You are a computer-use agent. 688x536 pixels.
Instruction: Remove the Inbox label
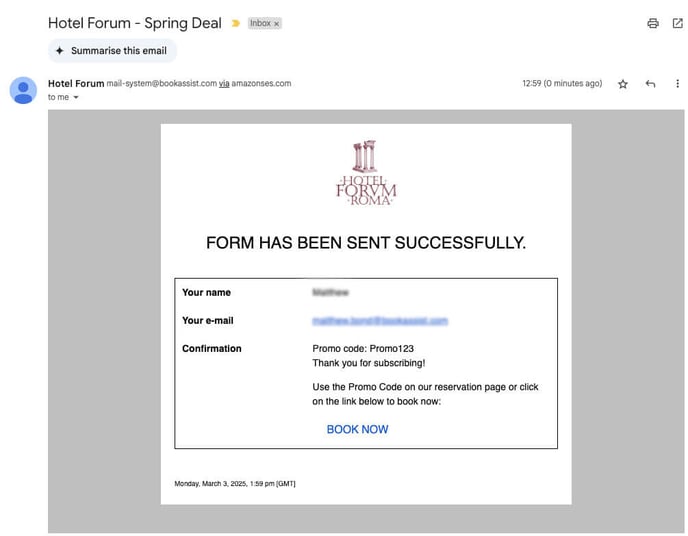pos(277,23)
